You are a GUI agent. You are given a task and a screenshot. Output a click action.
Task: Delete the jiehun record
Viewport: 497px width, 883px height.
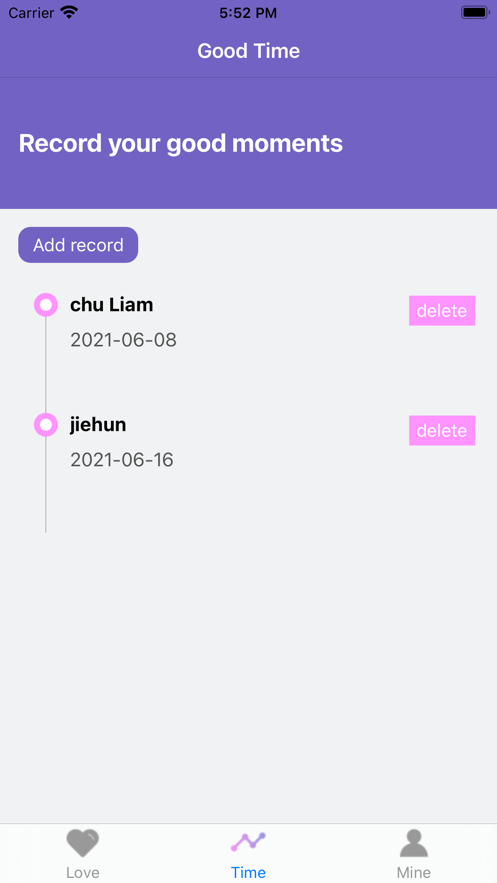(x=442, y=430)
